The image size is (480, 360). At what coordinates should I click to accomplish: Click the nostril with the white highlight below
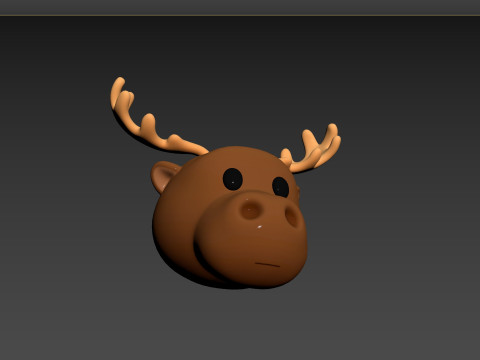click(x=250, y=210)
